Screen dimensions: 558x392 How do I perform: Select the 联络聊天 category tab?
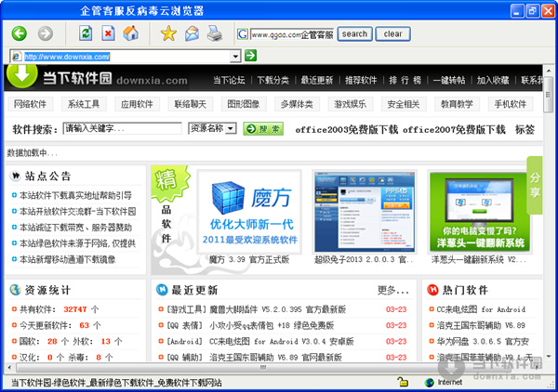[191, 104]
